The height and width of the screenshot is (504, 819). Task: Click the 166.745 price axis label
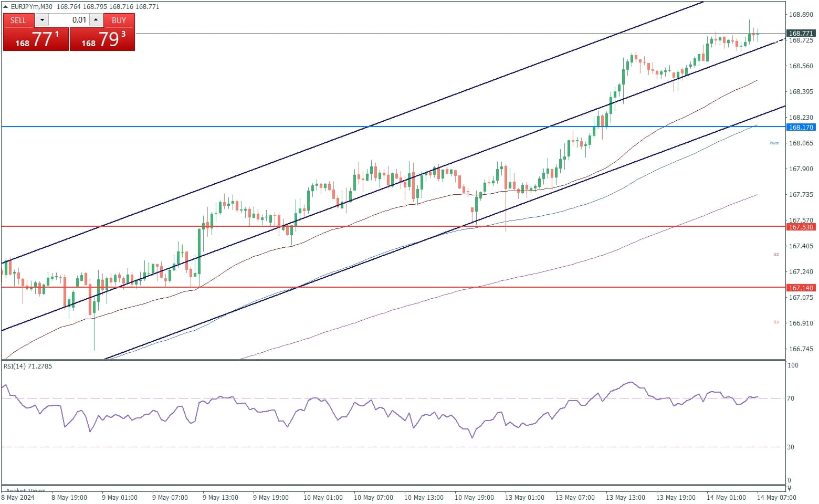[x=801, y=349]
